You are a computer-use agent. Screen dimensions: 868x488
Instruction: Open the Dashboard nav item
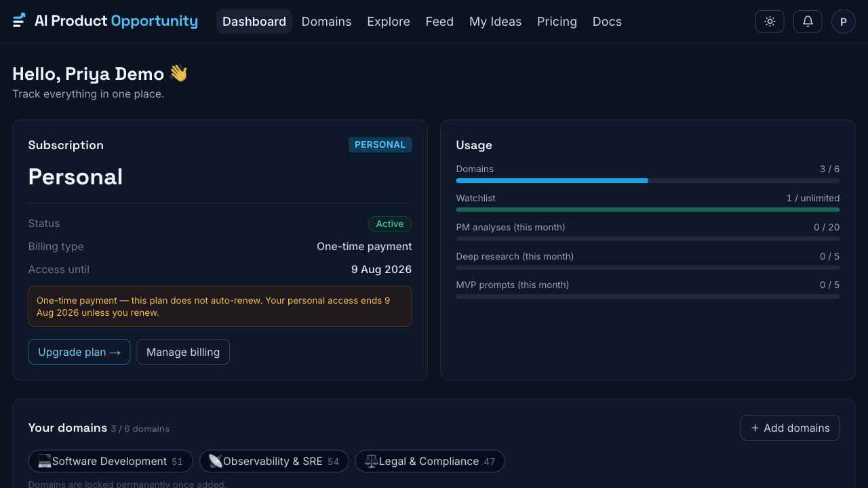click(x=254, y=22)
